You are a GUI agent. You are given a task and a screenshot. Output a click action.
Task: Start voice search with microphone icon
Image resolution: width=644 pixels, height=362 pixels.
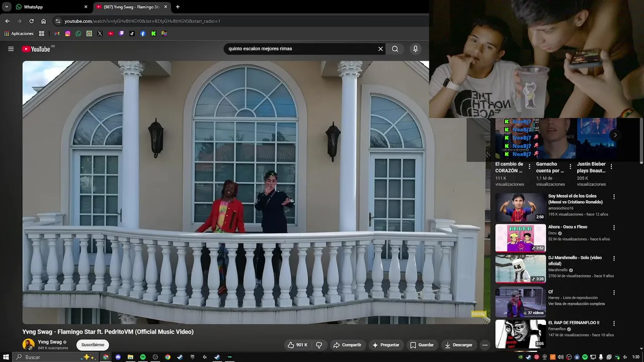(415, 49)
